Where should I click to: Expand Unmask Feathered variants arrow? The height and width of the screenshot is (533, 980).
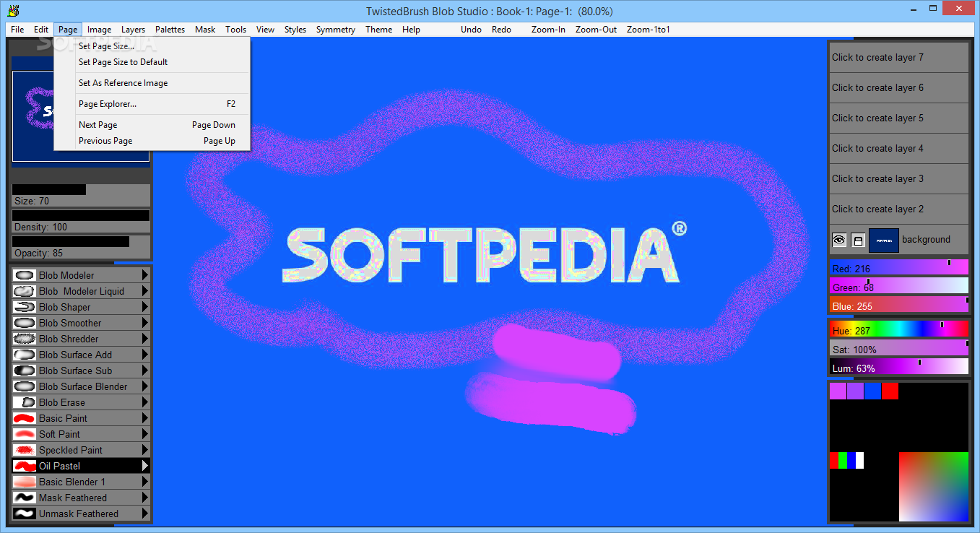click(x=145, y=513)
